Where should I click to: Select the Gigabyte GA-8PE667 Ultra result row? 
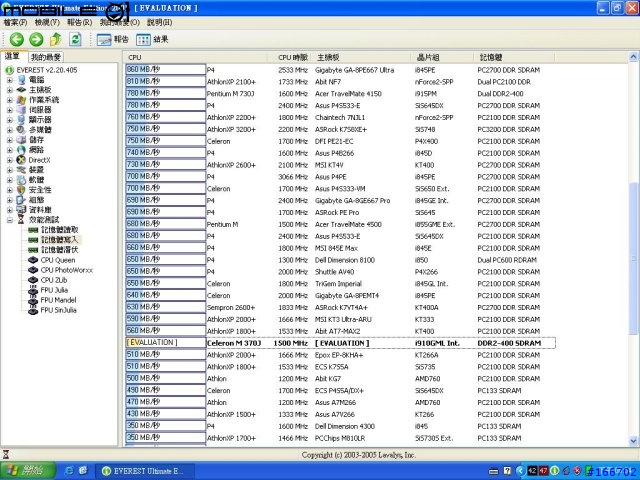340,70
